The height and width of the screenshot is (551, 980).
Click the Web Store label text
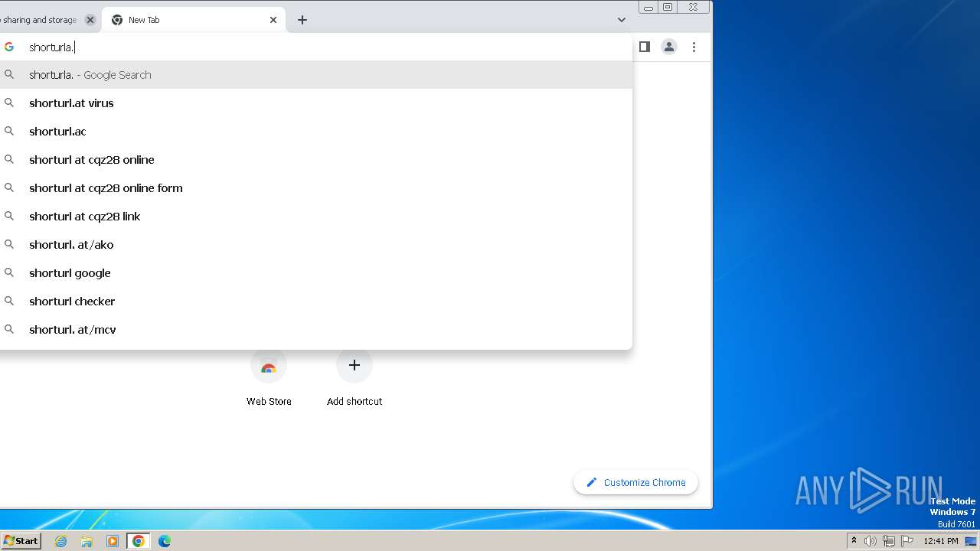(x=269, y=401)
